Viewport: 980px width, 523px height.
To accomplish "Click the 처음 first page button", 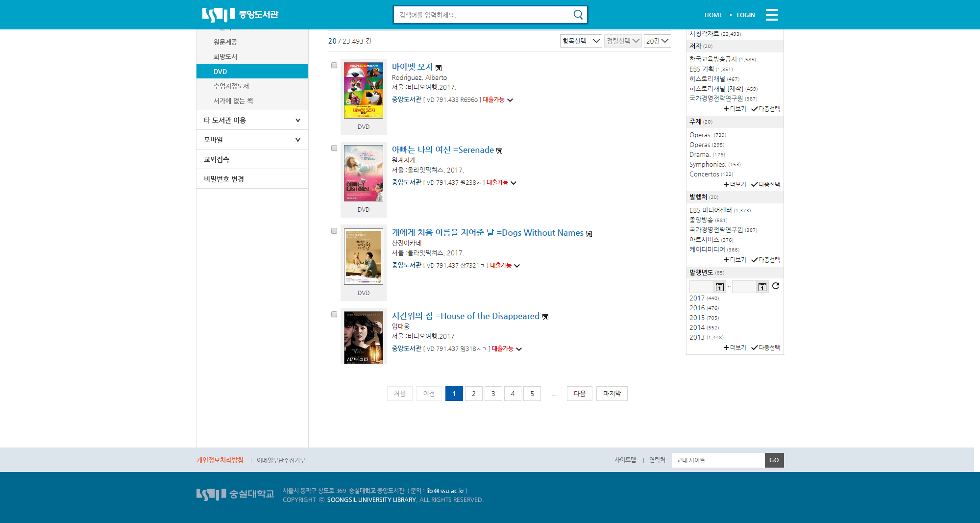I will tap(400, 394).
